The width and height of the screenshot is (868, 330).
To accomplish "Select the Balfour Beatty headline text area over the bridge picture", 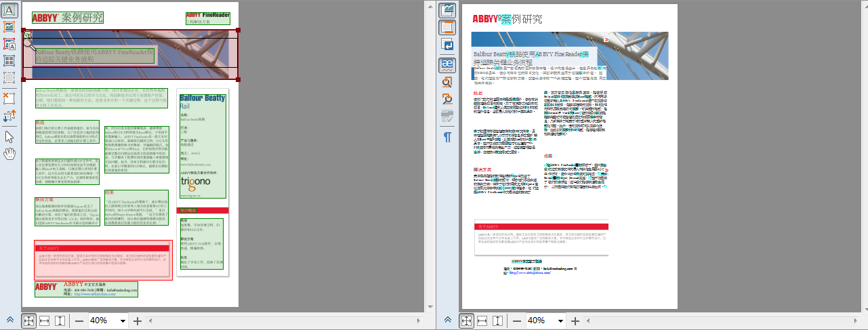I will tap(94, 56).
